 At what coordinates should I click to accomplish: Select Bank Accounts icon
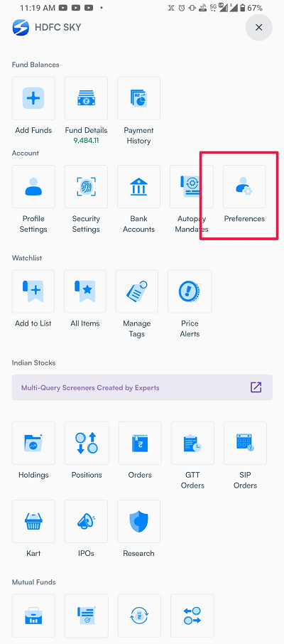138,186
